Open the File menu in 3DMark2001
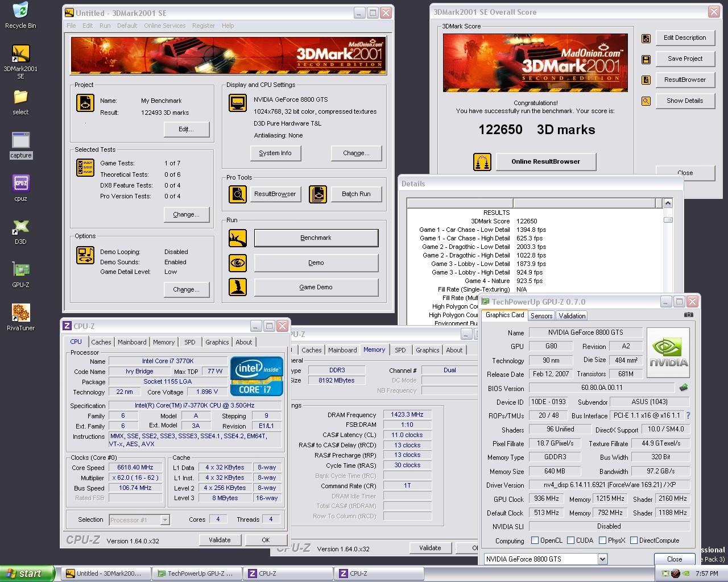 [71, 26]
